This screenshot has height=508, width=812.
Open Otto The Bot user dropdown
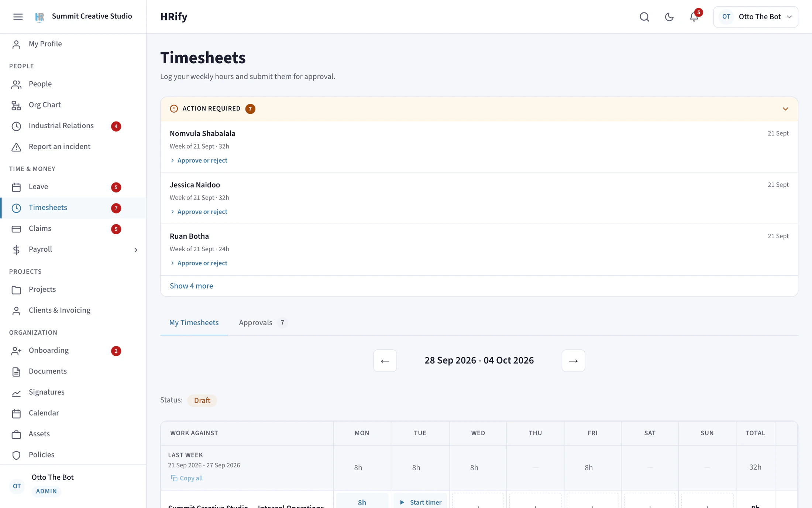pos(756,17)
